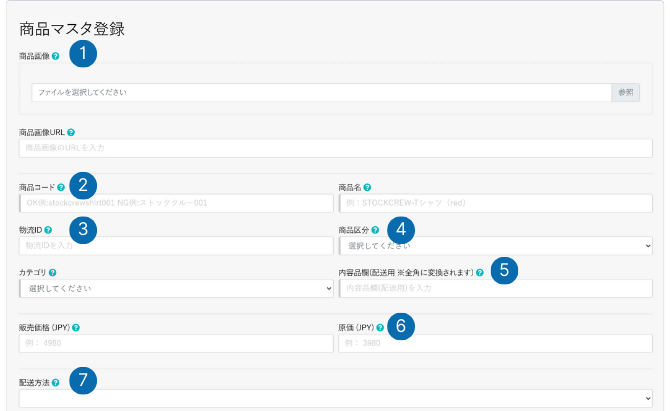This screenshot has width=670, height=411.
Task: Focus the 商品名 text field
Action: pos(495,203)
